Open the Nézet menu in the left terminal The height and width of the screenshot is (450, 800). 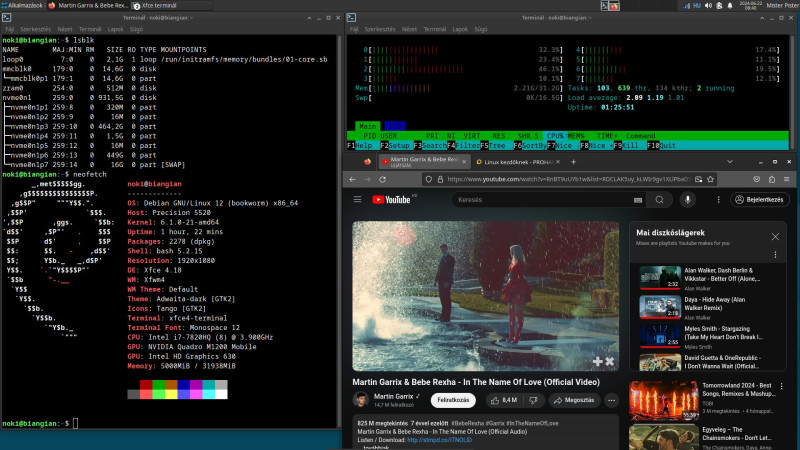click(65, 29)
